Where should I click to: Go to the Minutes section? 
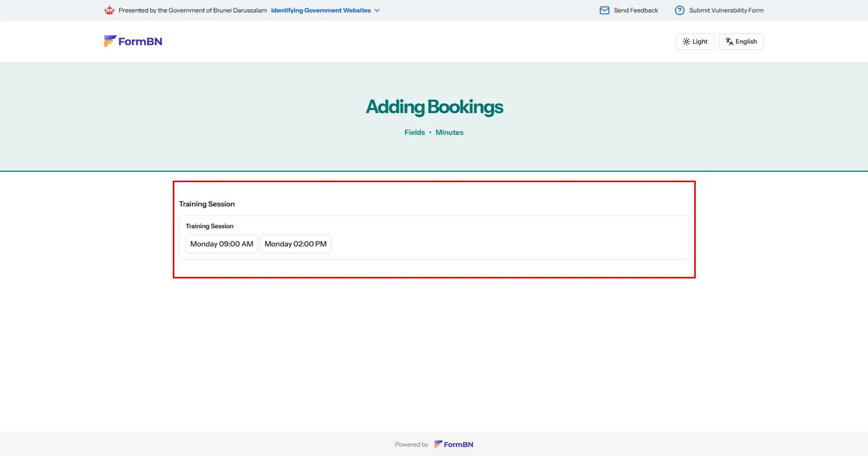(x=449, y=133)
